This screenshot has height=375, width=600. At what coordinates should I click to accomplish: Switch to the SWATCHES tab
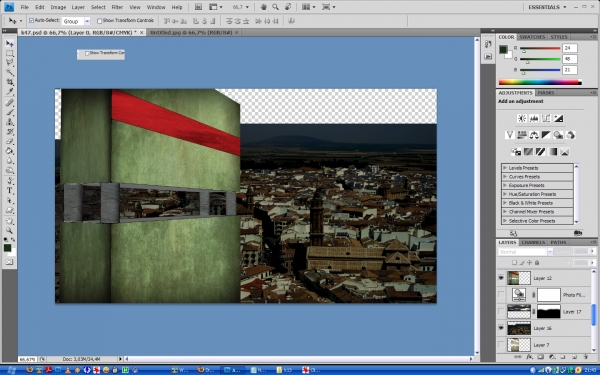pos(532,37)
